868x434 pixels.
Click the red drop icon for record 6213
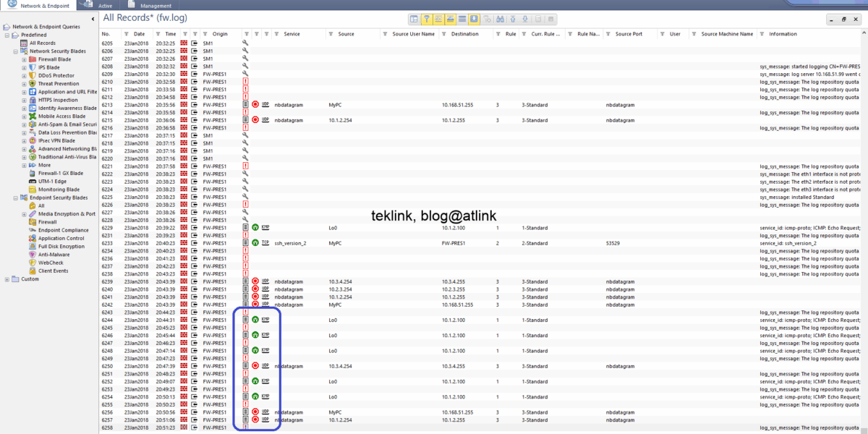pyautogui.click(x=255, y=105)
